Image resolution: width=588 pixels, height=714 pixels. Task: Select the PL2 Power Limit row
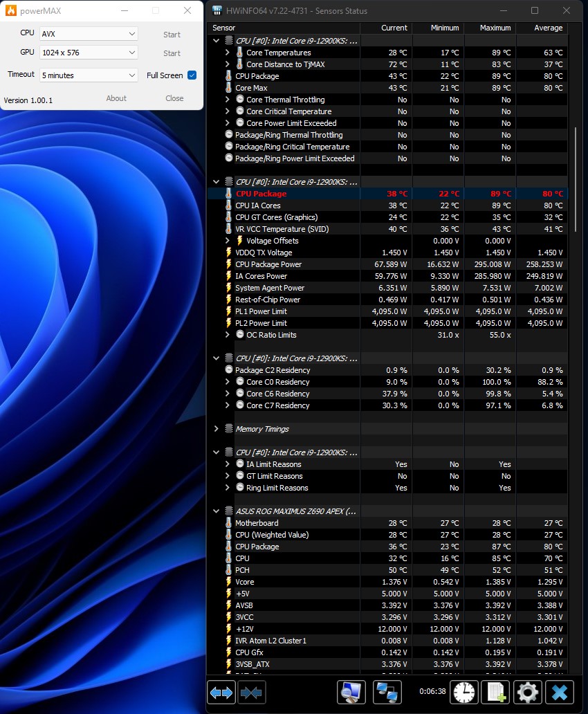pyautogui.click(x=387, y=323)
